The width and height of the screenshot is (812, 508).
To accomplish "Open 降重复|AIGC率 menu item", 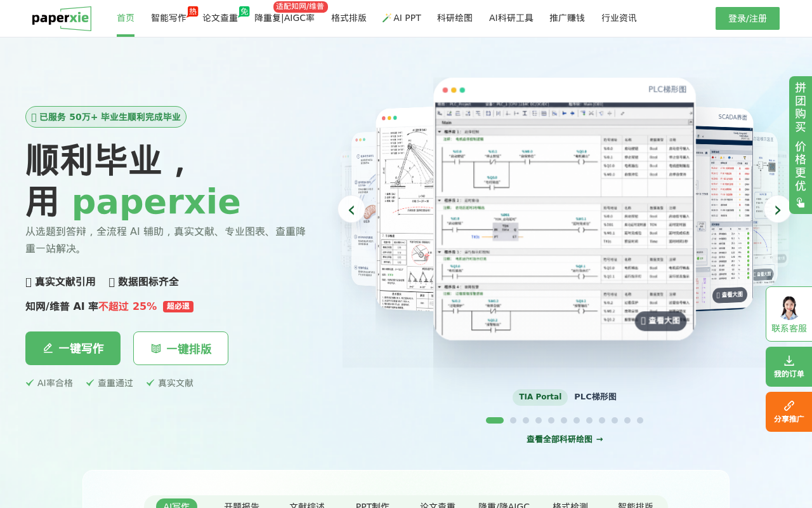I will click(x=284, y=18).
